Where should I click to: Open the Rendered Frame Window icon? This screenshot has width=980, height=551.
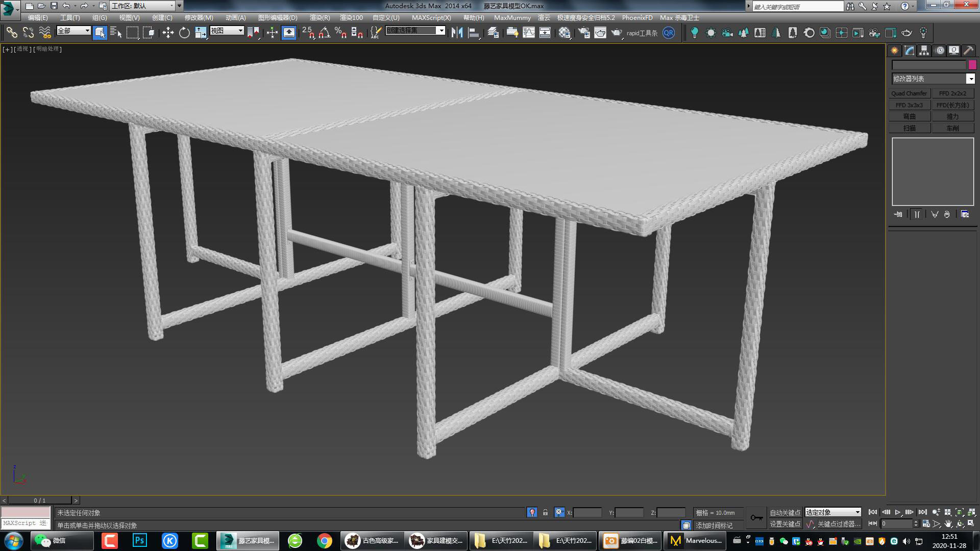(x=600, y=32)
